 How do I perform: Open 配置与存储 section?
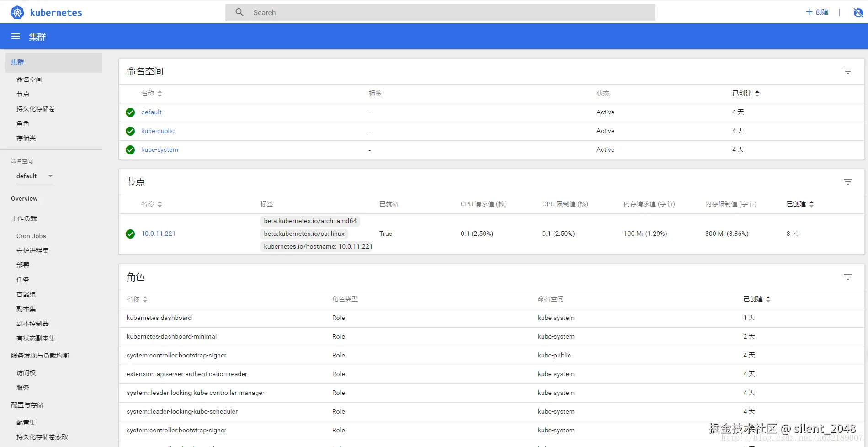click(x=27, y=405)
